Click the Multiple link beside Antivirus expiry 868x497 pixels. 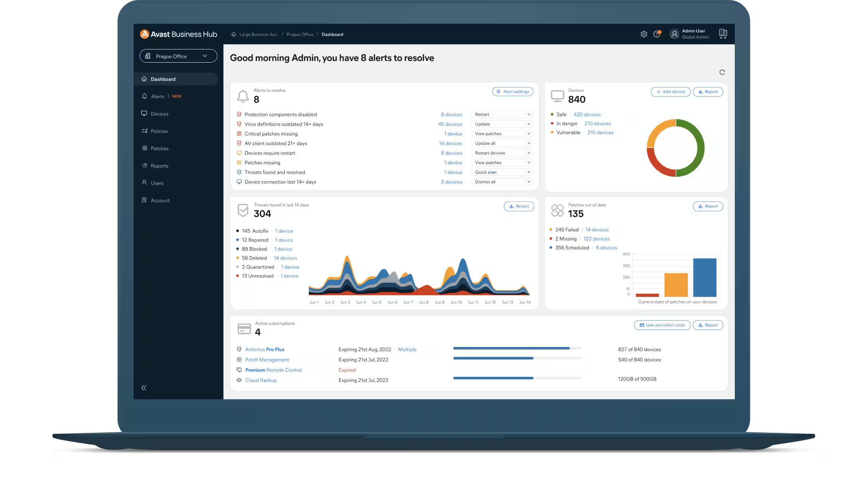click(x=407, y=349)
